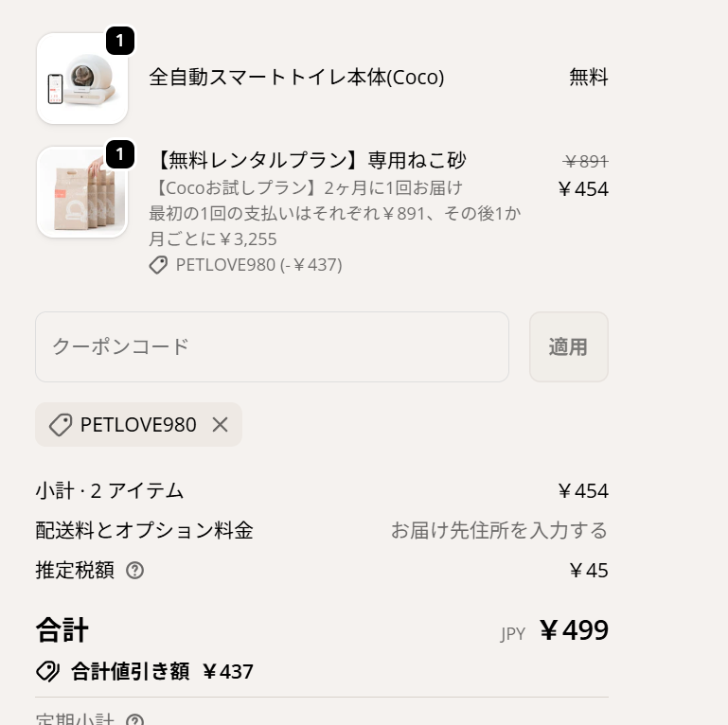Viewport: 728px width, 725px height.
Task: Click the quantity badge on cat litter thumbnail
Action: click(120, 154)
